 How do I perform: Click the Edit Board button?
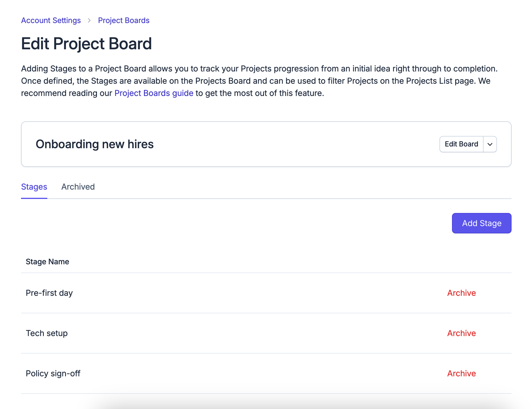point(461,144)
